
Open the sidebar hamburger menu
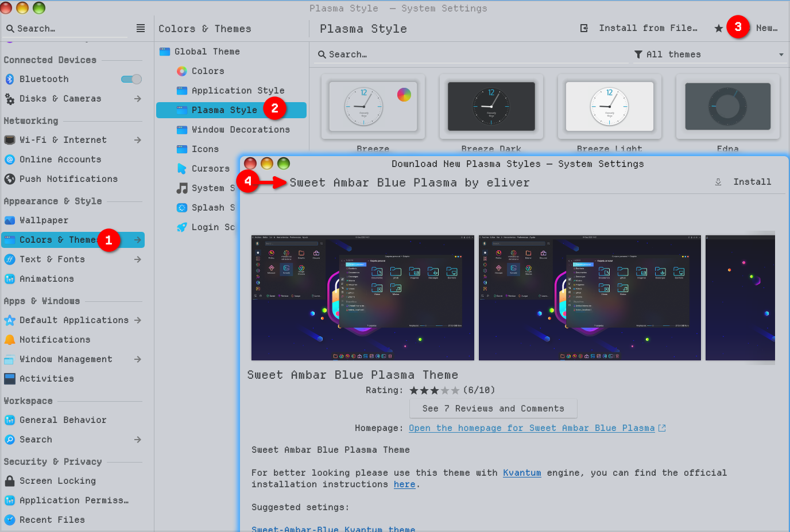(140, 28)
